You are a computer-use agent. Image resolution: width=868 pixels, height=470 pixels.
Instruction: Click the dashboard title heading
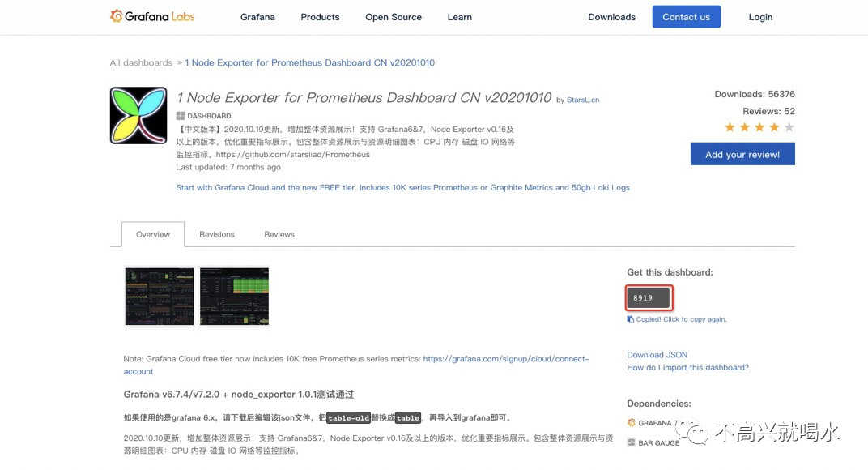(364, 98)
